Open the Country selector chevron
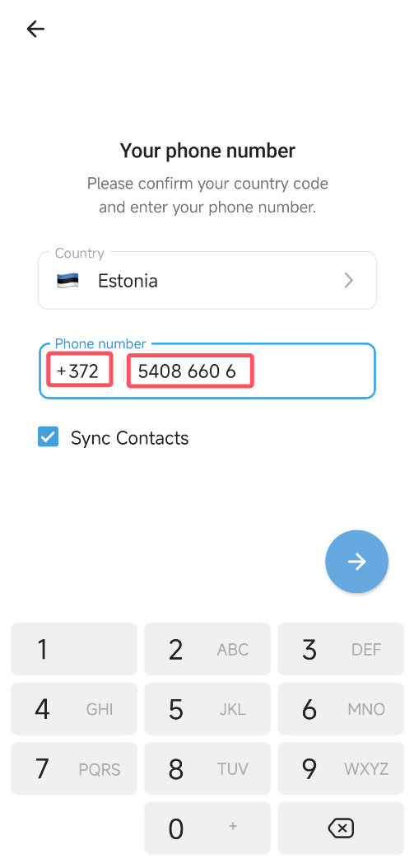414x868 pixels. click(349, 281)
